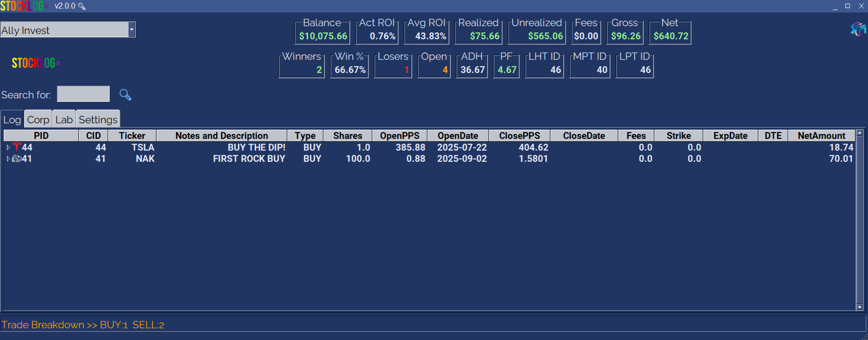Click the table scrollbar up arrow

pyautogui.click(x=859, y=133)
